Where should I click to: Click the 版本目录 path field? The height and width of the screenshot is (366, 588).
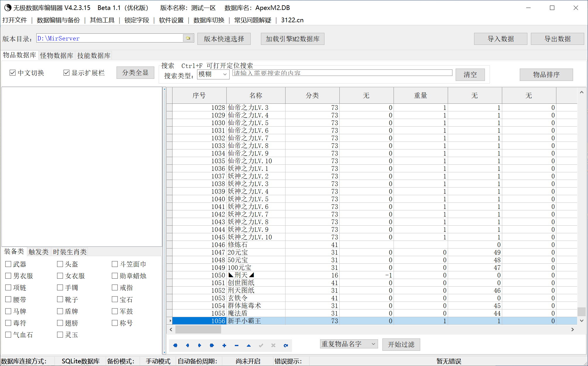tap(110, 38)
